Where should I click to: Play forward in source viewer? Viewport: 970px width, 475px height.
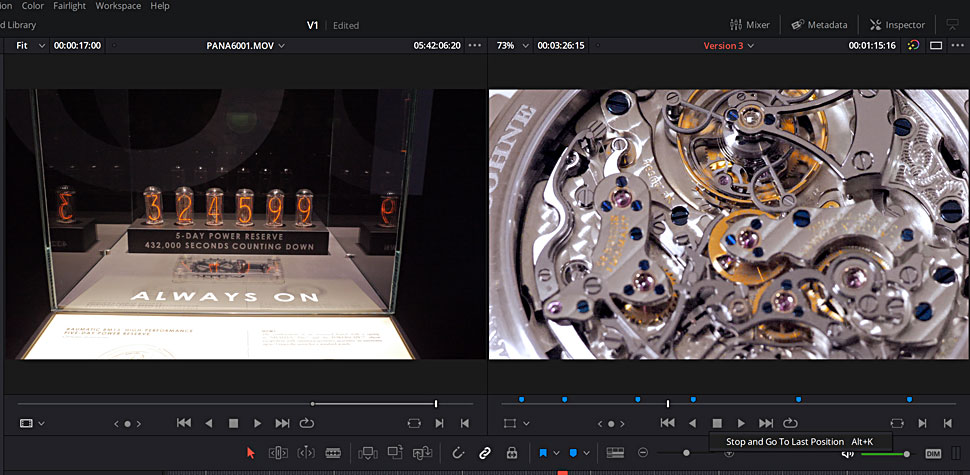tap(257, 424)
